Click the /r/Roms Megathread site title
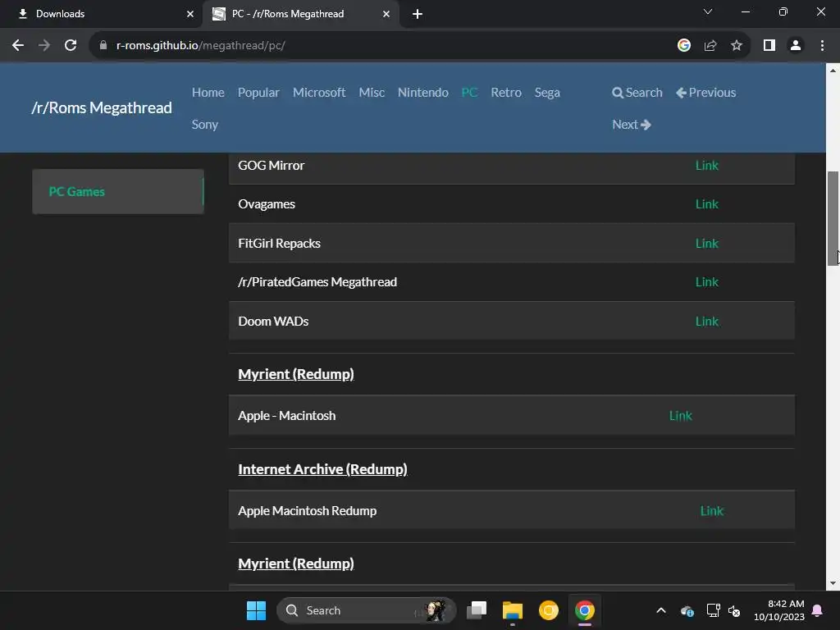 pyautogui.click(x=102, y=107)
